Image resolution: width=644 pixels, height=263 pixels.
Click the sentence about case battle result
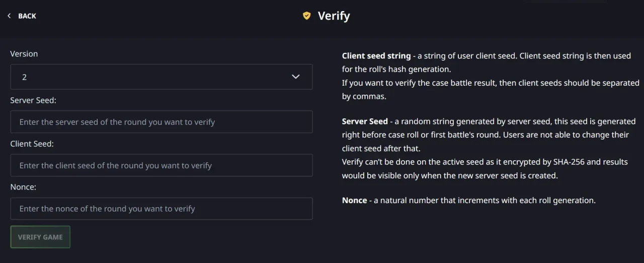coord(491,83)
